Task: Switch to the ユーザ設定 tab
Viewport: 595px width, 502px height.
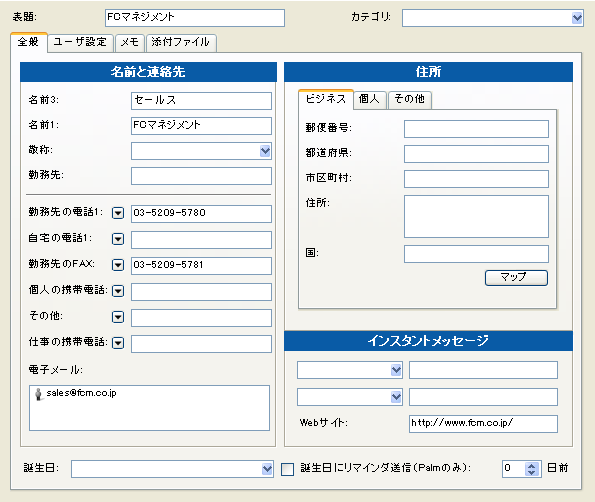Action: coord(80,42)
